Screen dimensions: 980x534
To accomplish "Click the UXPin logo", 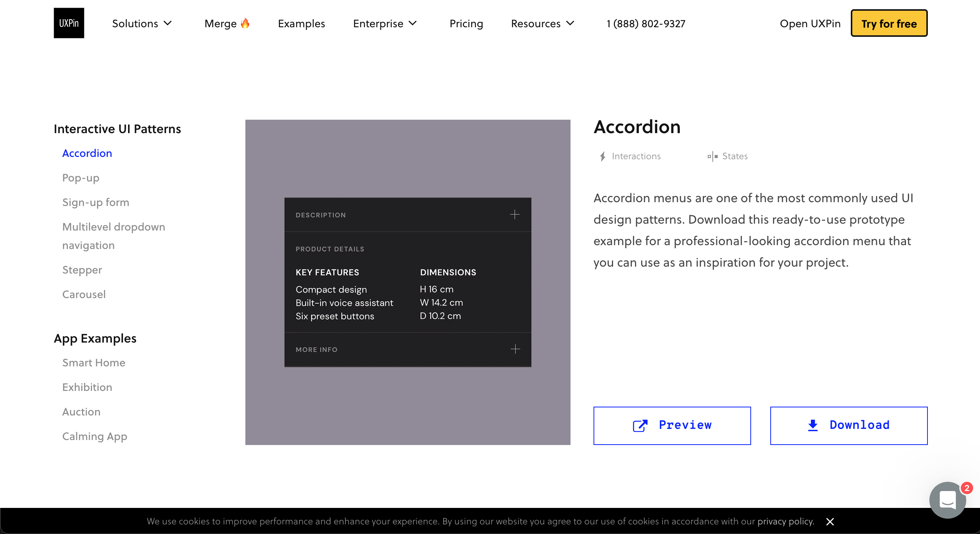I will click(x=69, y=23).
